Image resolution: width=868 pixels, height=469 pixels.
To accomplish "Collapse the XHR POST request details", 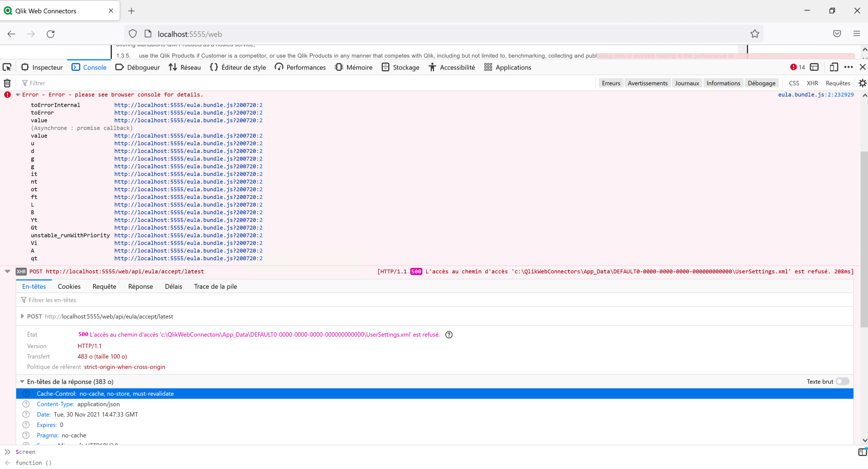I will [7, 271].
